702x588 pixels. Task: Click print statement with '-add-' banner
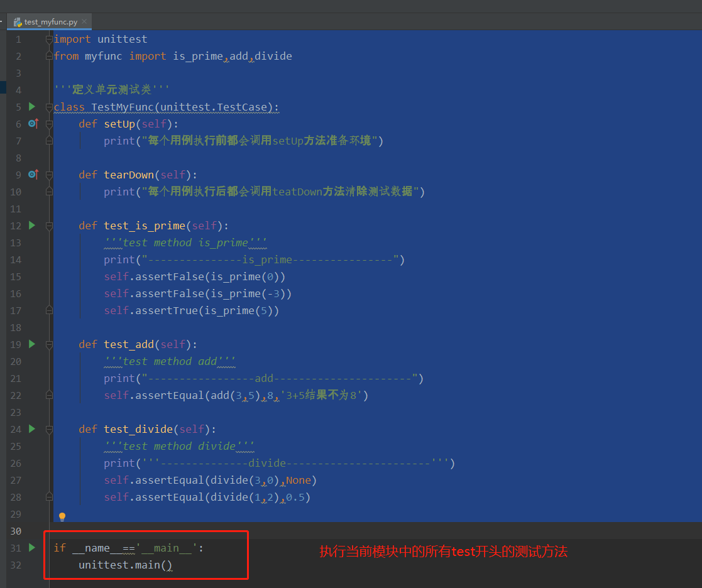264,379
